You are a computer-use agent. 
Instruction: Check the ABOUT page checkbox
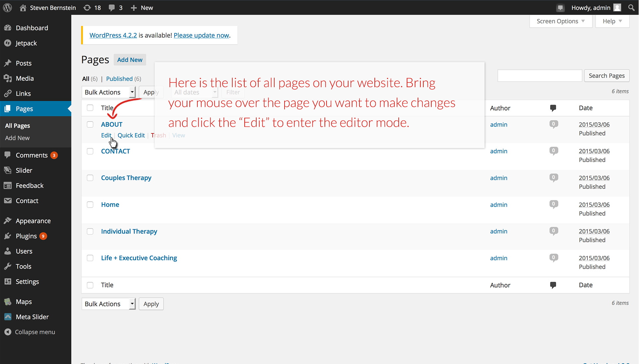pos(90,124)
